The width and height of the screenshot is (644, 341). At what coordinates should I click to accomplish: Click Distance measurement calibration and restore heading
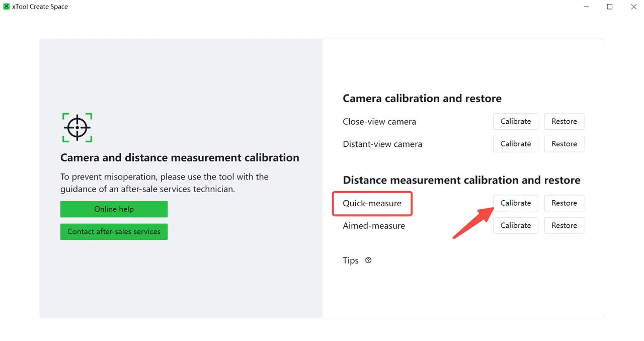click(461, 180)
